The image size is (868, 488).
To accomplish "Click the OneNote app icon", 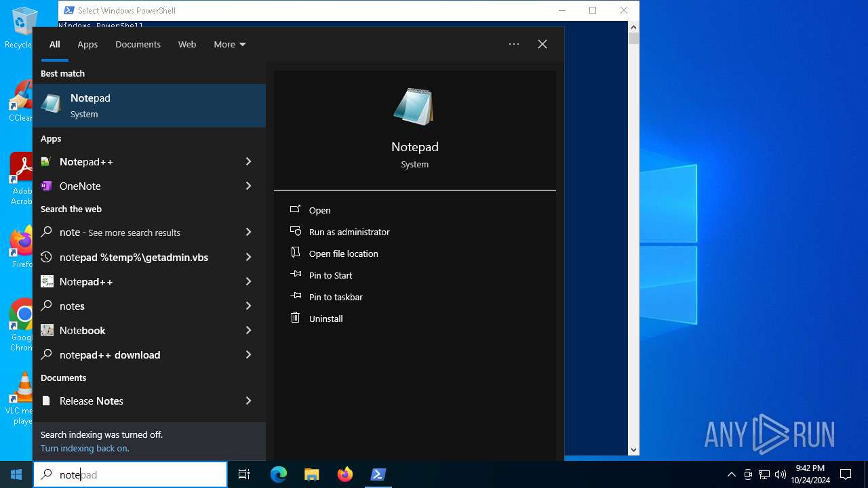I will [46, 186].
